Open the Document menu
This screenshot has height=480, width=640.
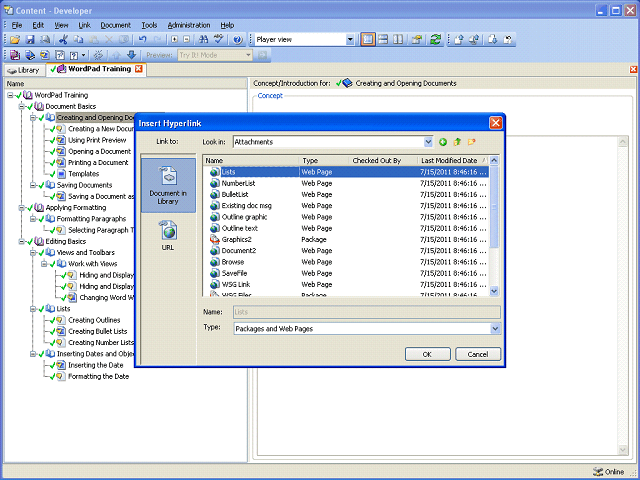click(x=116, y=25)
